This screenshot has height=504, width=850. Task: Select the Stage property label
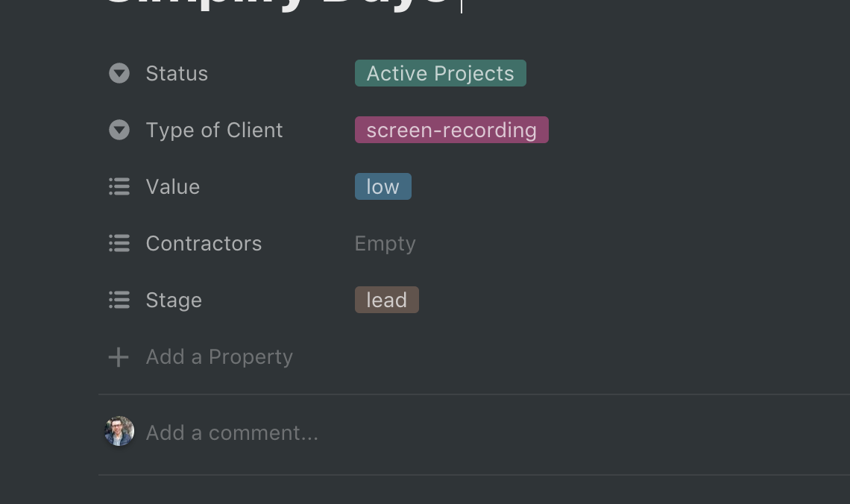tap(174, 300)
